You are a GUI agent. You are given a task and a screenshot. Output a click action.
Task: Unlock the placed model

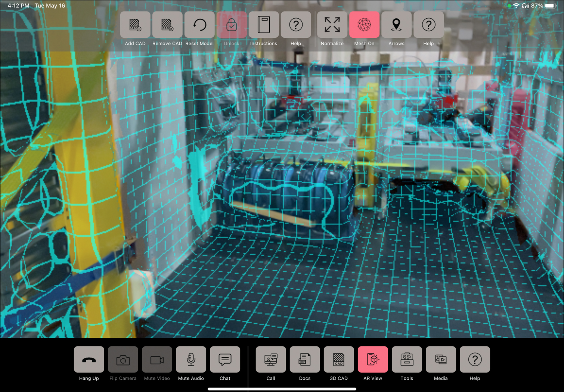232,25
